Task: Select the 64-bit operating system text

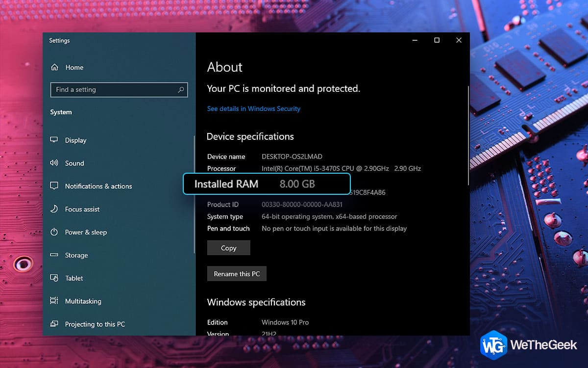Action: 329,216
